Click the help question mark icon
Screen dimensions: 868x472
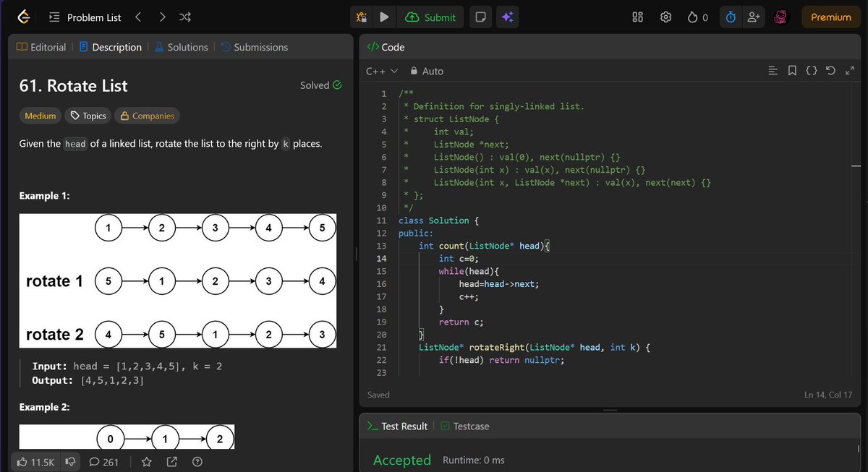pyautogui.click(x=197, y=462)
